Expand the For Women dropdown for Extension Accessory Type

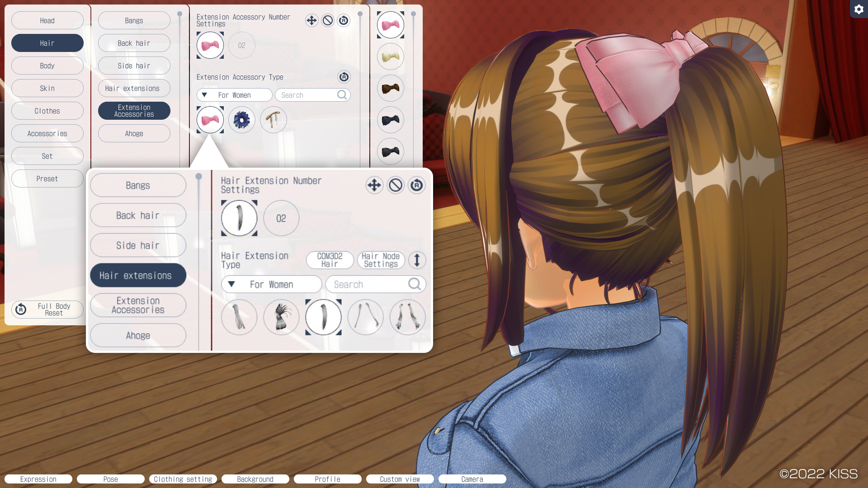pos(234,95)
